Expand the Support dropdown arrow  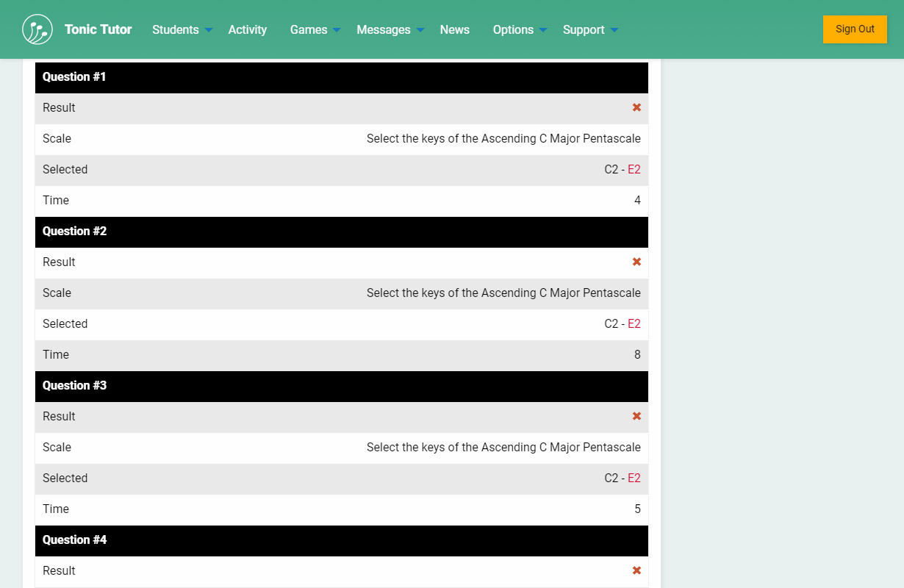(614, 30)
